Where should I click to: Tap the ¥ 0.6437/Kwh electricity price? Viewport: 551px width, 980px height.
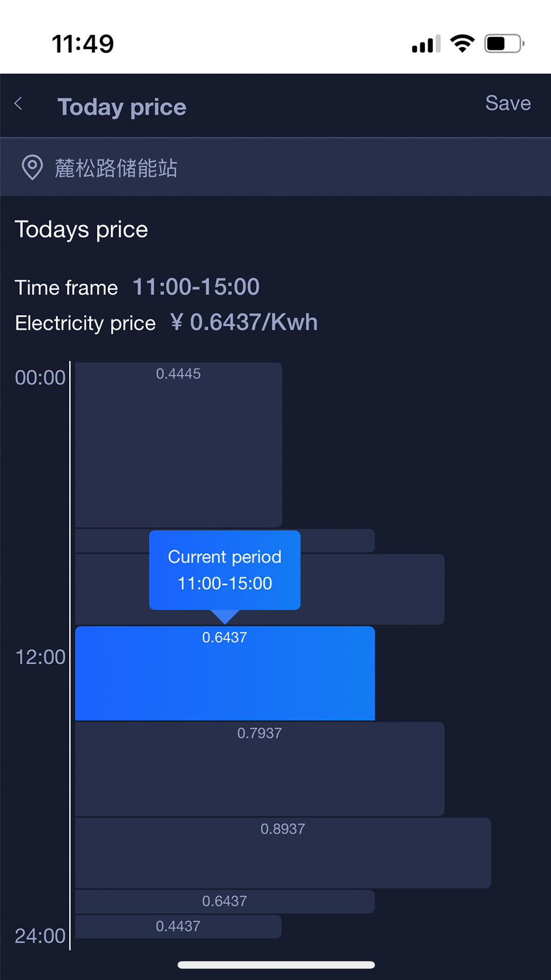244,323
